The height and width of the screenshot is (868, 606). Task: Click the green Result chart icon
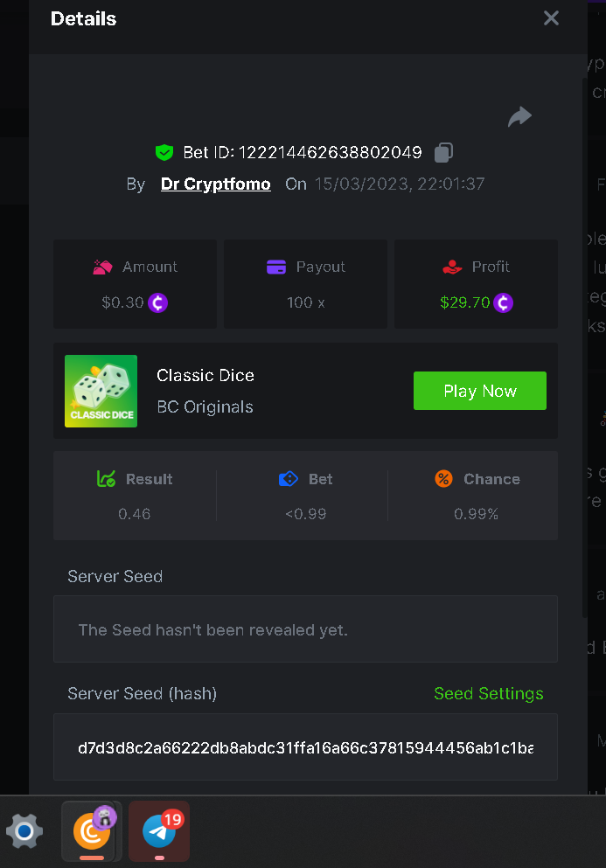[106, 479]
